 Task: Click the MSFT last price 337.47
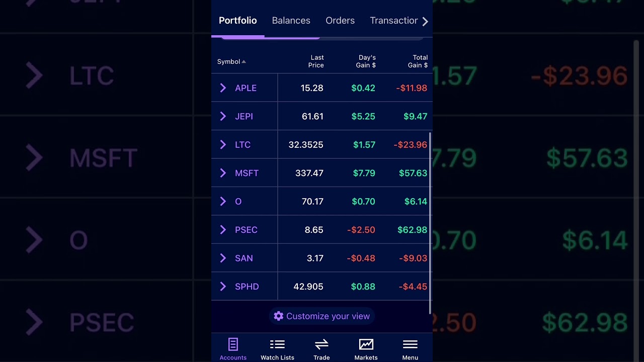click(x=309, y=173)
